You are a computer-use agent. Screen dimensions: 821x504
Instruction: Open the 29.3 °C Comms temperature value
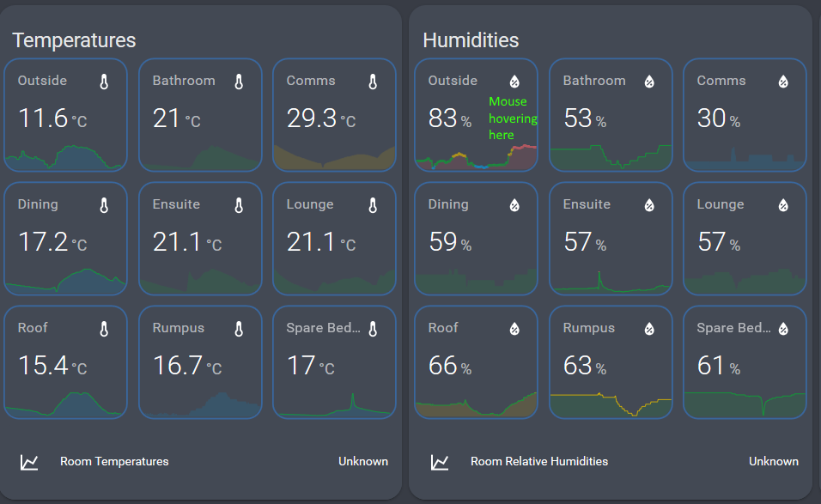pyautogui.click(x=321, y=118)
